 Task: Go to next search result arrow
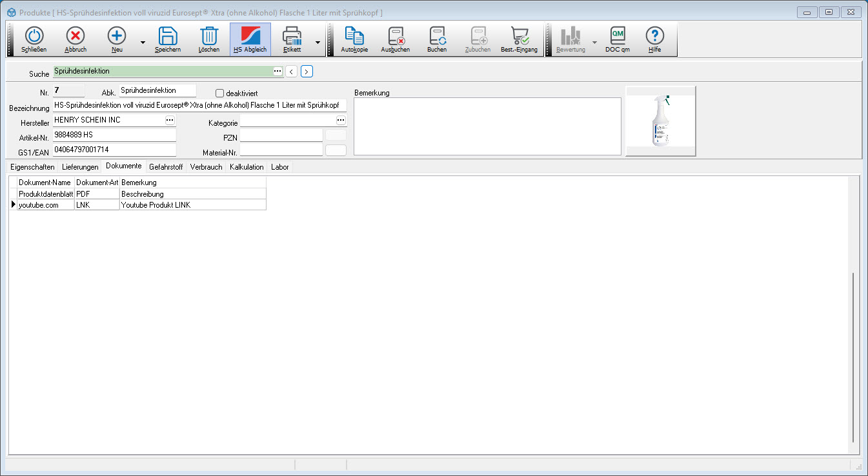pyautogui.click(x=307, y=72)
